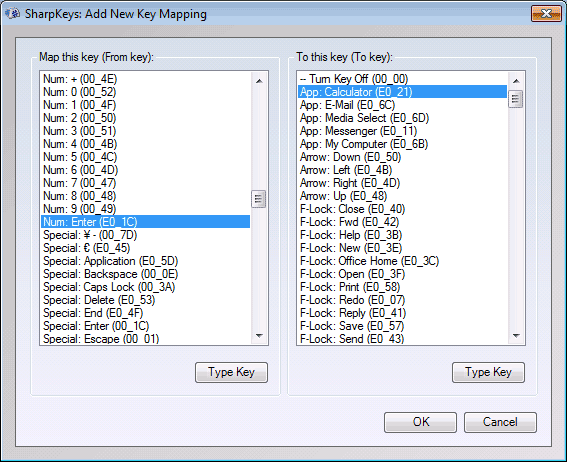Choose 'Arrow: Right (E0_4D)' row
This screenshot has height=462, width=567.
[x=402, y=183]
